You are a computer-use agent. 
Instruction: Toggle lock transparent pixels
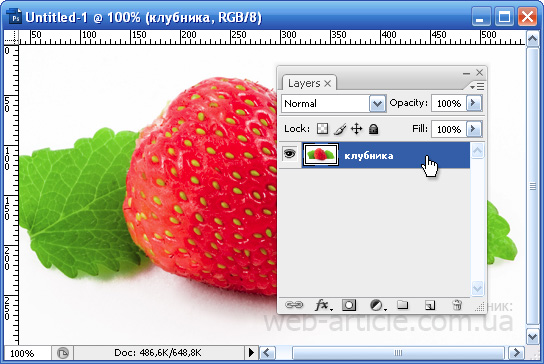coord(322,129)
